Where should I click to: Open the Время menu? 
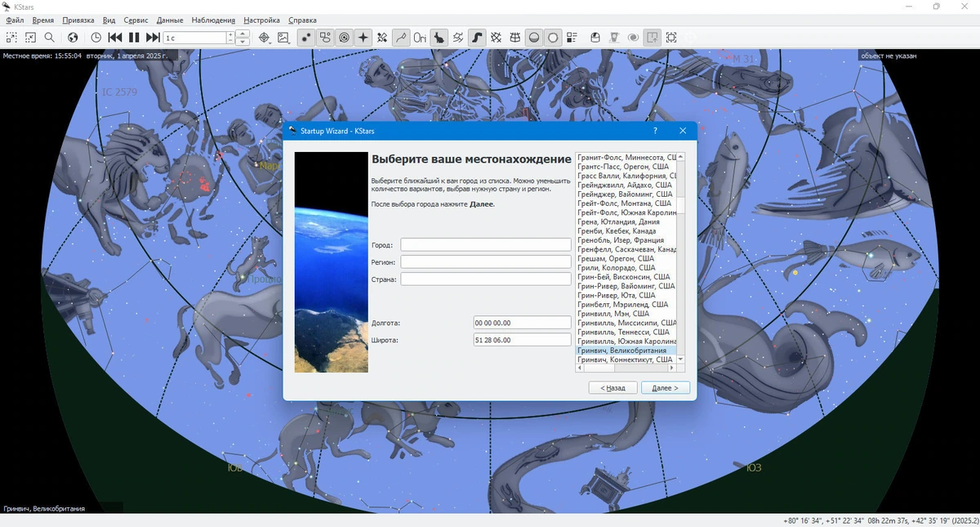[x=43, y=20]
